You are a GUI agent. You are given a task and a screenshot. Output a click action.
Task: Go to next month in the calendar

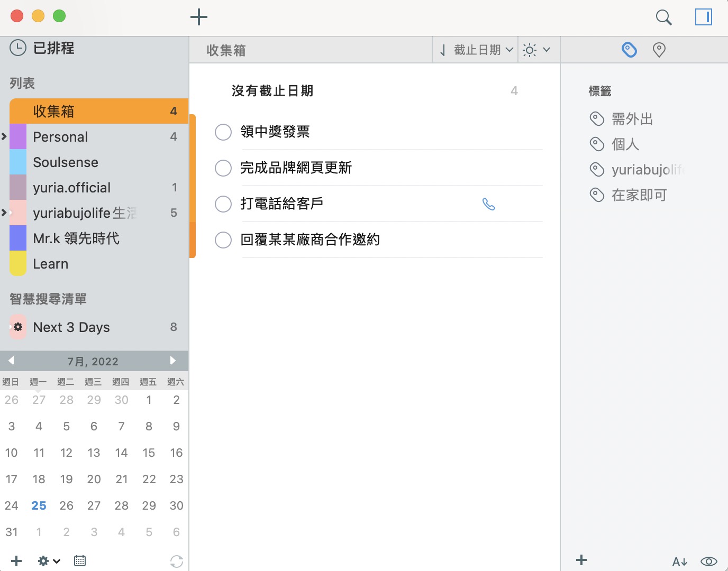pos(172,361)
